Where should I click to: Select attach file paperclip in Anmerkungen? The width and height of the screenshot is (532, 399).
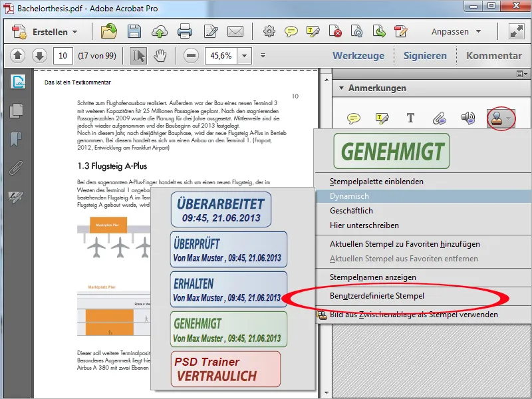coord(440,118)
